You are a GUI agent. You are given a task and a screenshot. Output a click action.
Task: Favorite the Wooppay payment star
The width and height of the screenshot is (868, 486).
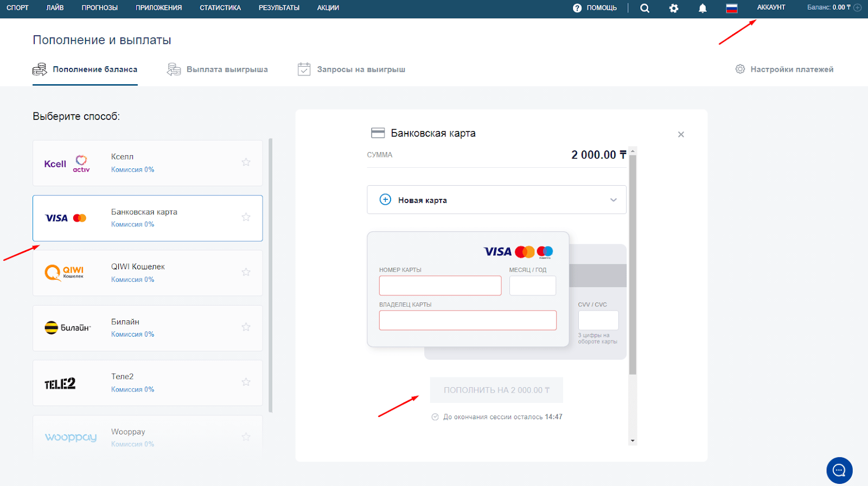click(x=246, y=437)
